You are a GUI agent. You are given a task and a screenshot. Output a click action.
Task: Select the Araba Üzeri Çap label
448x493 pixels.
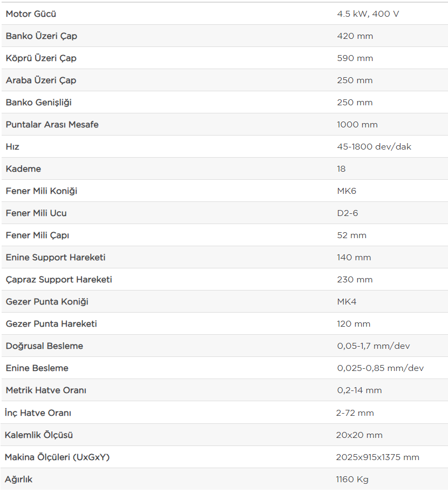click(41, 80)
